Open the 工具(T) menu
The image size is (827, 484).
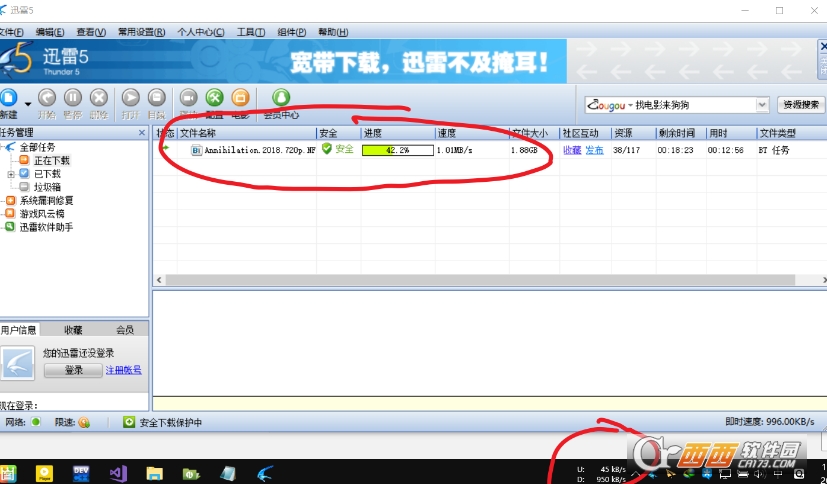pyautogui.click(x=251, y=32)
